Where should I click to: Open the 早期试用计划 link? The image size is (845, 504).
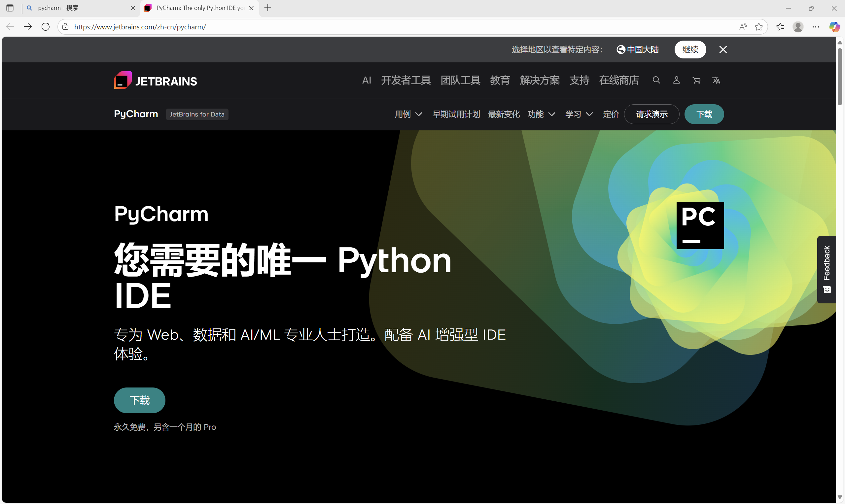click(456, 115)
